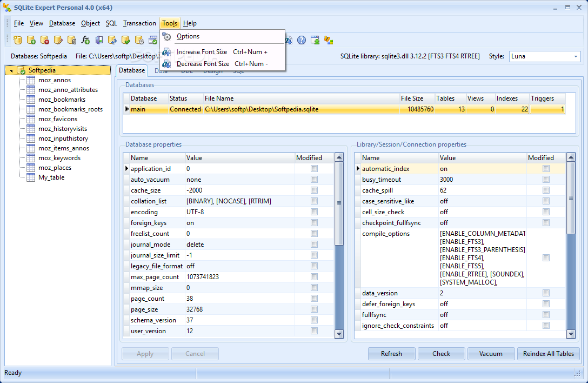This screenshot has width=588, height=383.
Task: Click the blue question mark Help icon
Action: [302, 40]
